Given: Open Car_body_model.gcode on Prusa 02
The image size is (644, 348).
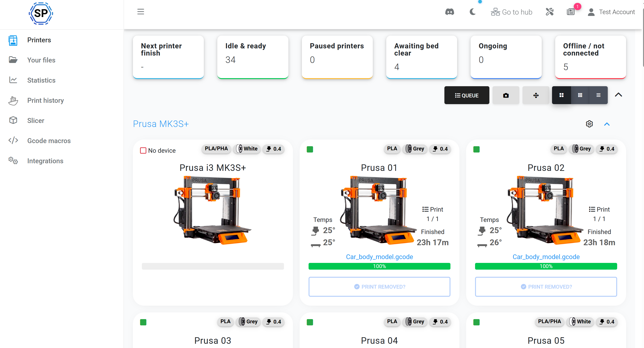Looking at the screenshot, I should coord(546,257).
